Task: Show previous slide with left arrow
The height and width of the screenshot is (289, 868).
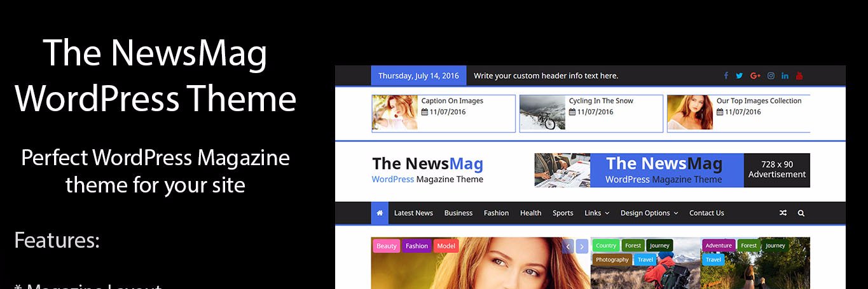Action: (x=568, y=246)
